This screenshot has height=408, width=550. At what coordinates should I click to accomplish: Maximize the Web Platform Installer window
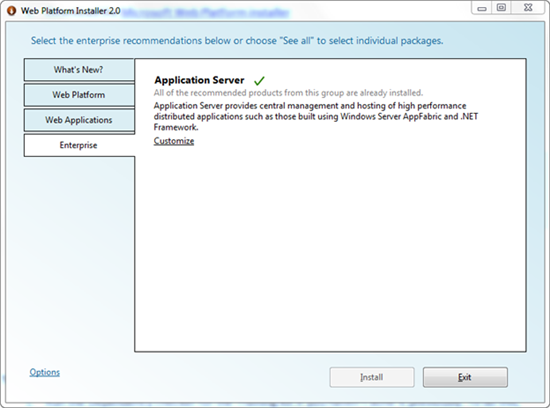502,8
